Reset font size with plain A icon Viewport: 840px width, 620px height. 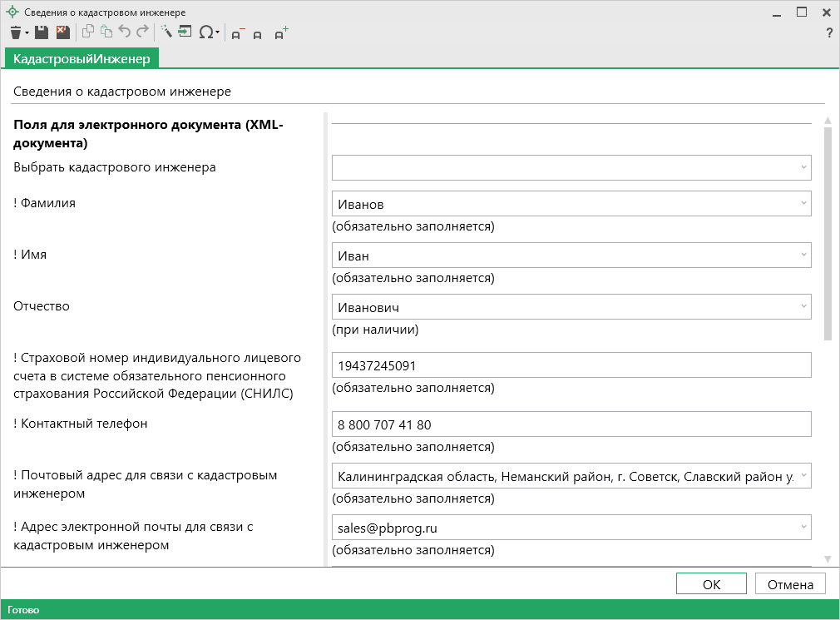258,34
